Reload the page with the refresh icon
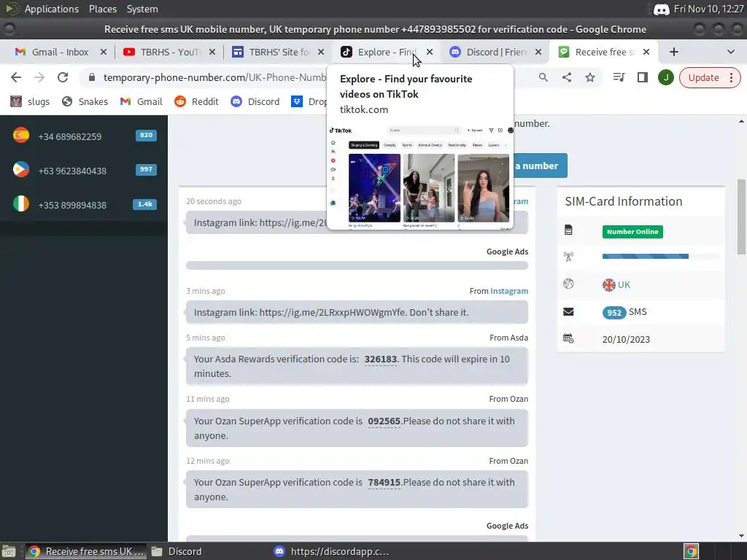The height and width of the screenshot is (560, 747). (x=63, y=77)
